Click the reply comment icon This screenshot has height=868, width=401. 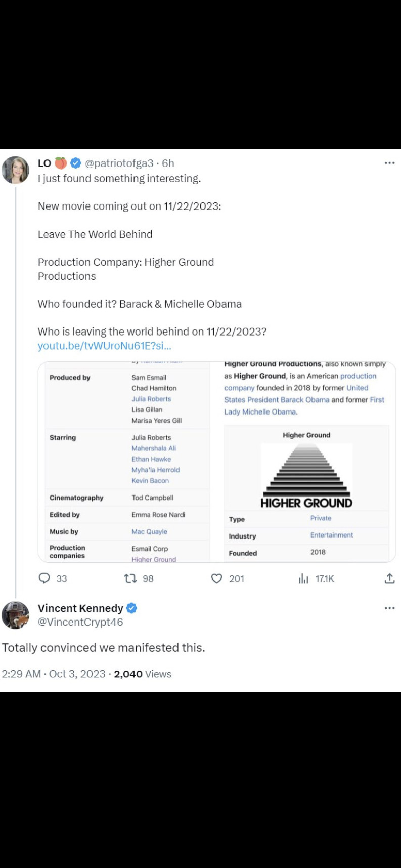[45, 578]
